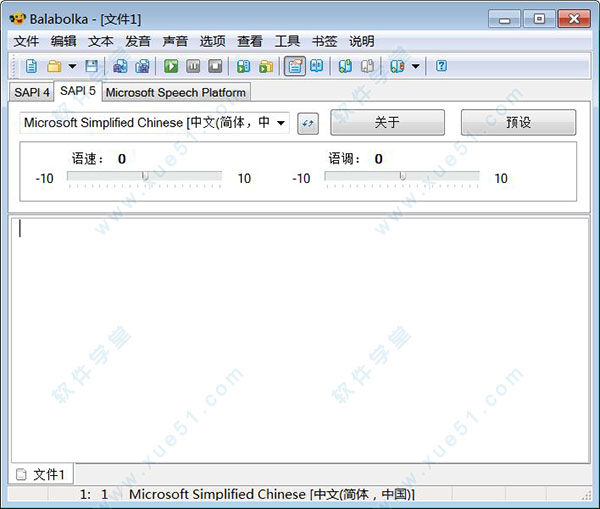Click the save audio file icon
The image size is (600, 509).
(120, 66)
